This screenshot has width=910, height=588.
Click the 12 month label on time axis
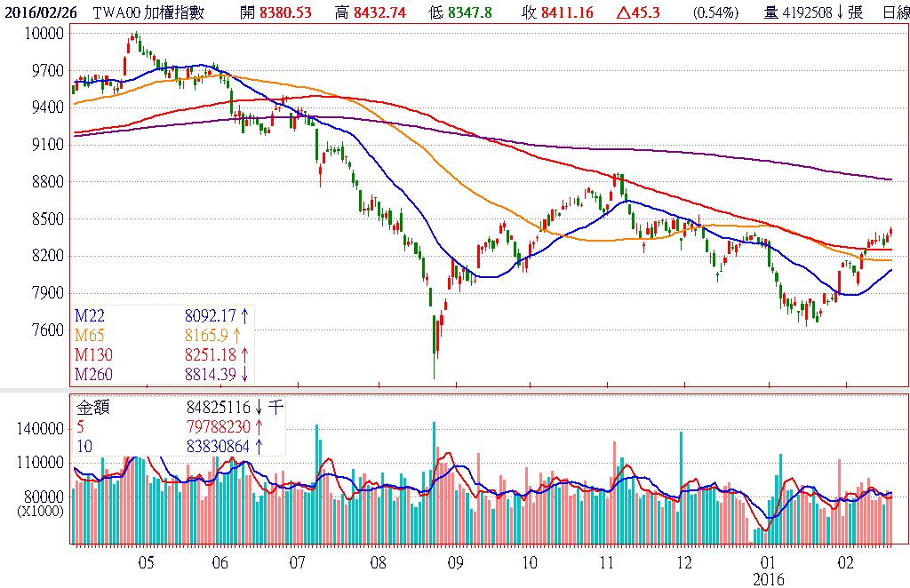(685, 562)
